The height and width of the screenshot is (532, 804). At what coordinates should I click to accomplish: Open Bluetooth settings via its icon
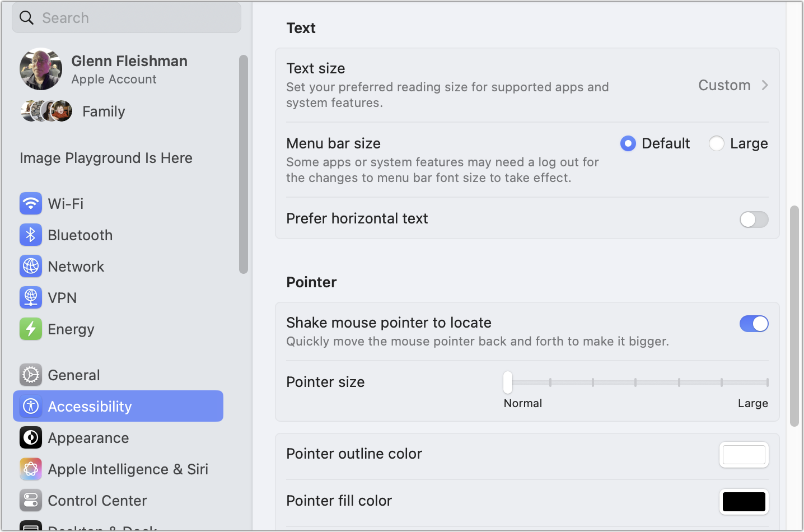tap(31, 235)
